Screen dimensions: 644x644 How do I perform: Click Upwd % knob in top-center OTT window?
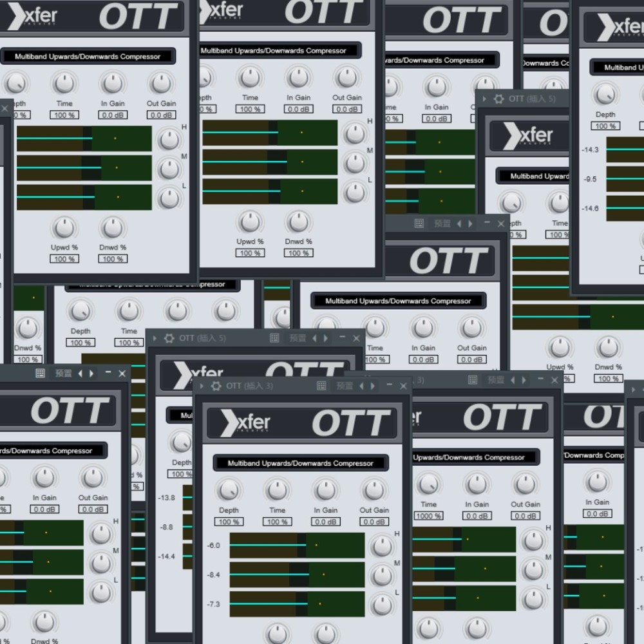pos(250,222)
